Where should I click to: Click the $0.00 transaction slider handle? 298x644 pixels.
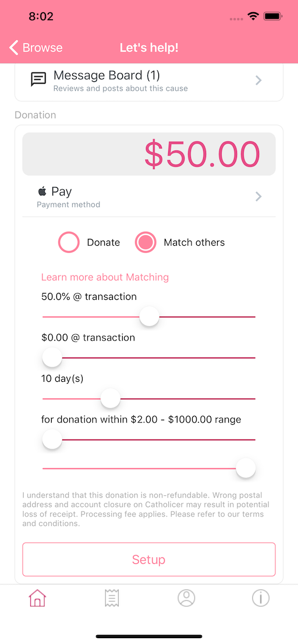[x=52, y=357]
